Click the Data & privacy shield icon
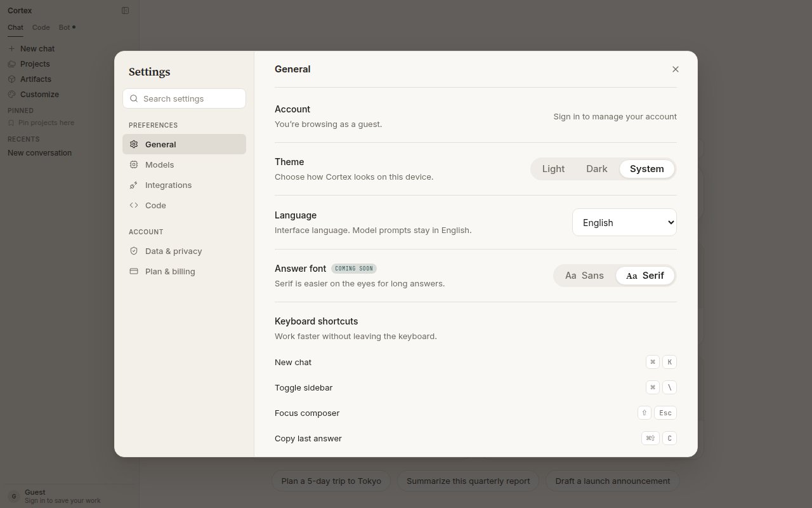 coord(134,251)
